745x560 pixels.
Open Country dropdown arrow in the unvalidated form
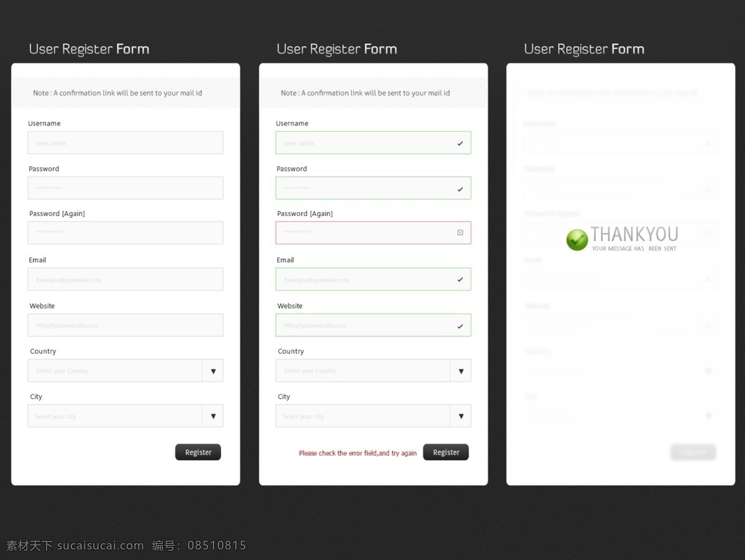pyautogui.click(x=213, y=371)
